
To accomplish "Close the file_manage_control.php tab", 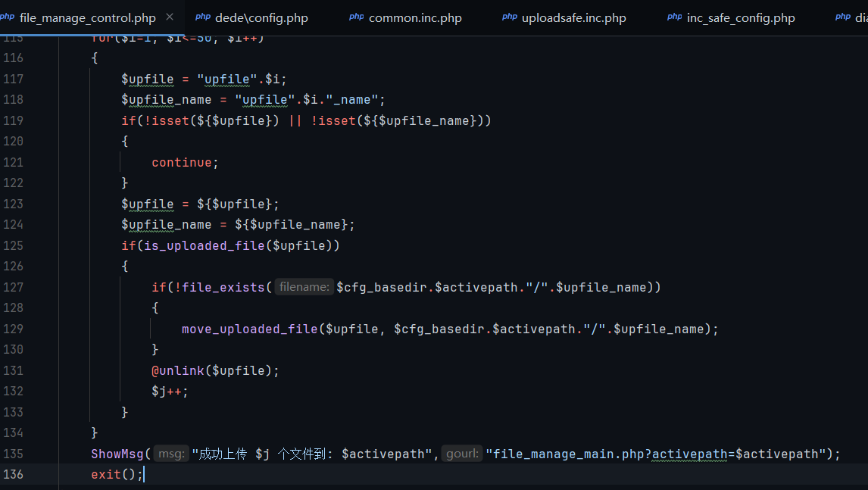I will pyautogui.click(x=169, y=17).
